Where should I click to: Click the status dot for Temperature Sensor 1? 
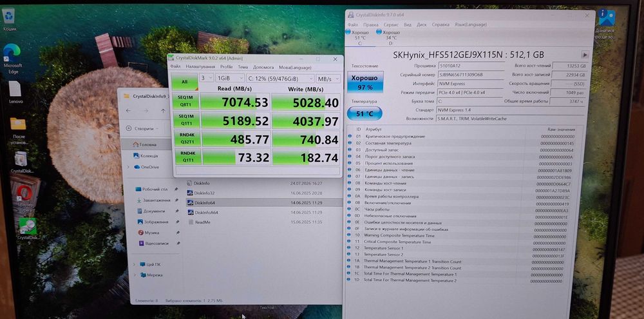[x=350, y=248]
